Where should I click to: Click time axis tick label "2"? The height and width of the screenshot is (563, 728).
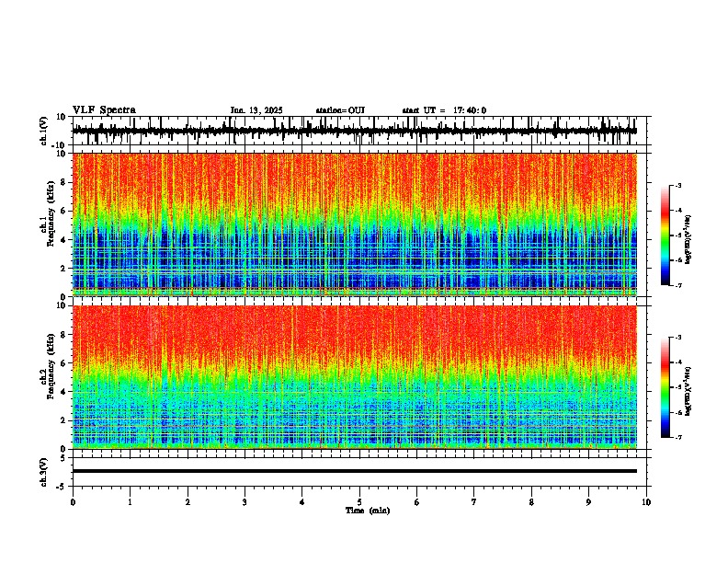(188, 502)
